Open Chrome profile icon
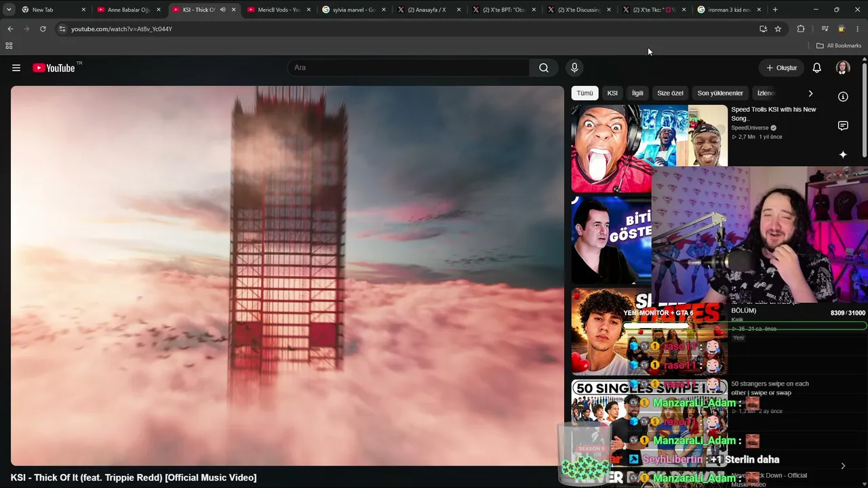Viewport: 868px width, 488px height. tap(842, 29)
